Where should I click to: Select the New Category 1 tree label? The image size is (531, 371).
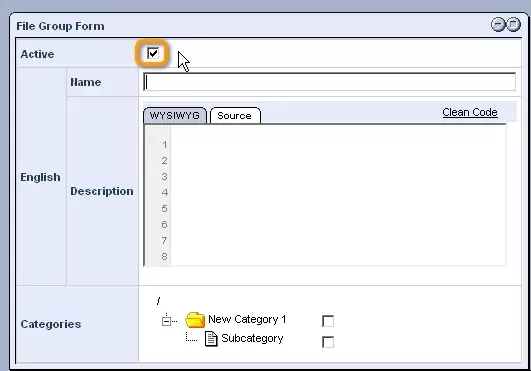[x=247, y=319]
